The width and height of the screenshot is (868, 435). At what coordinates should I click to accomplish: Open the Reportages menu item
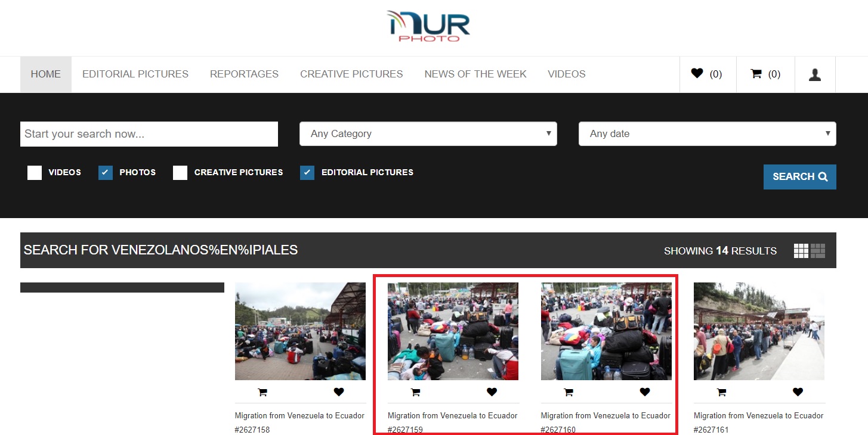point(244,74)
